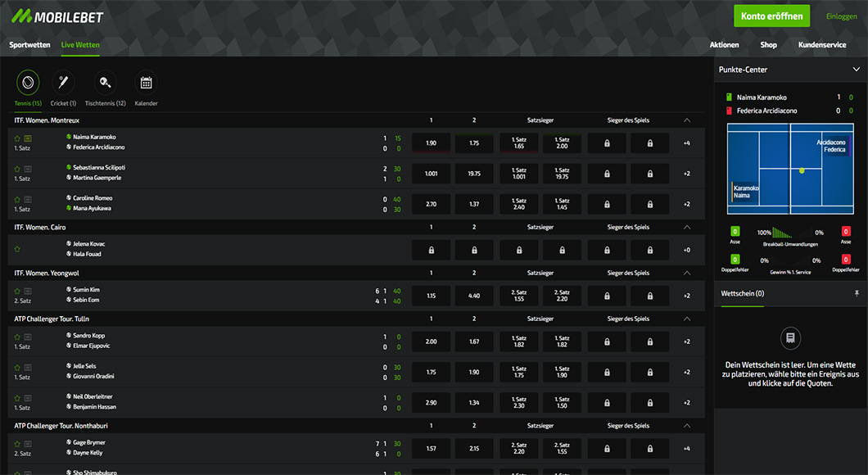Favorite the Sebastianna Scilipoti match star
868x475 pixels.
click(x=17, y=169)
